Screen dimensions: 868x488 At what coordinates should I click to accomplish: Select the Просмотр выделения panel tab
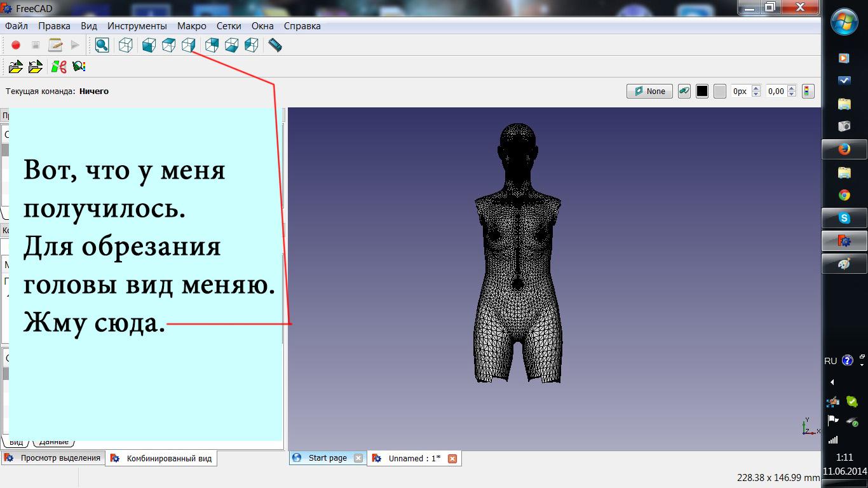60,458
